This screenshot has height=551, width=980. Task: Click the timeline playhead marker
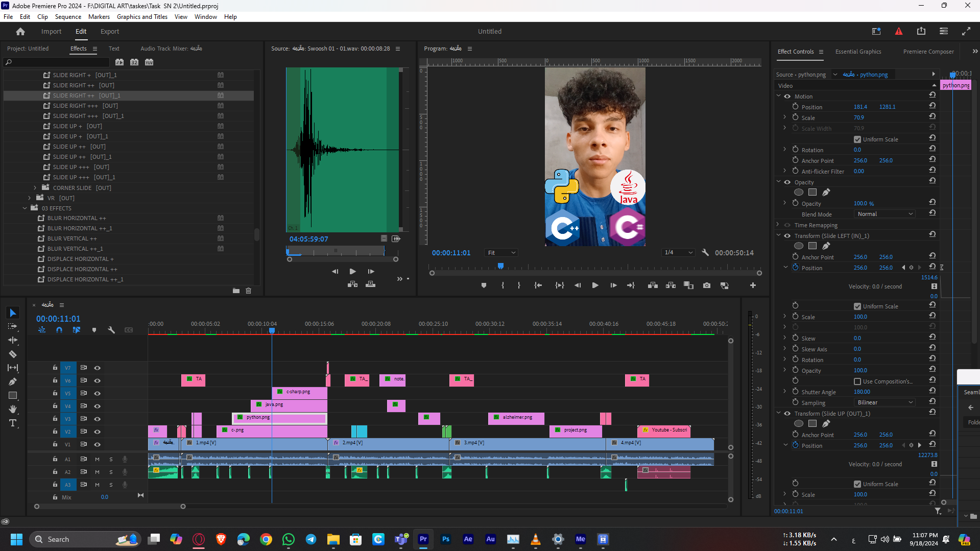click(272, 331)
